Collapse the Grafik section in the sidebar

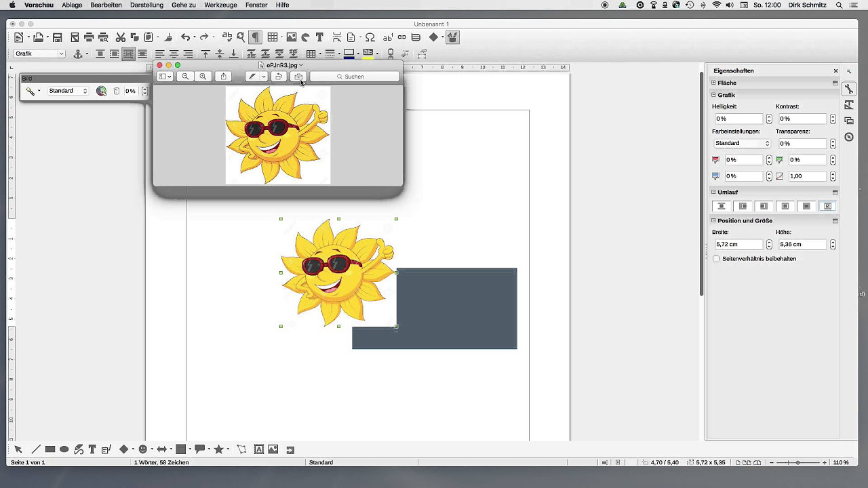tap(713, 95)
